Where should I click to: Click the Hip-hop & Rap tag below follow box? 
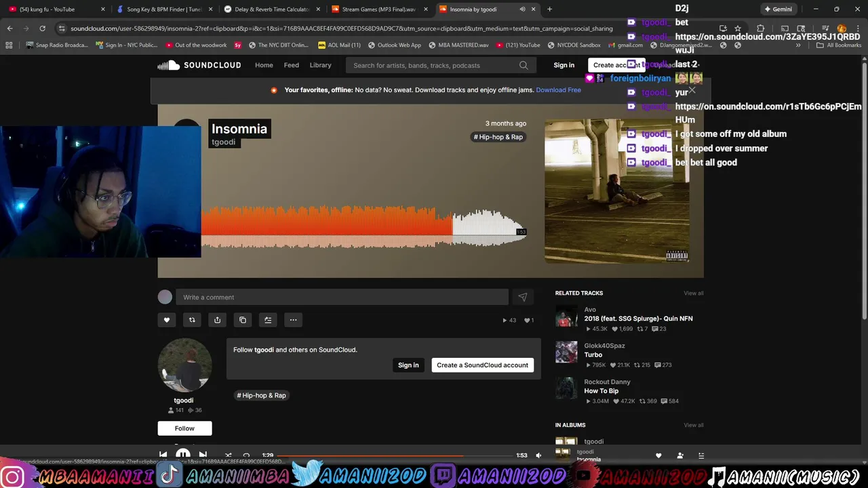[261, 395]
